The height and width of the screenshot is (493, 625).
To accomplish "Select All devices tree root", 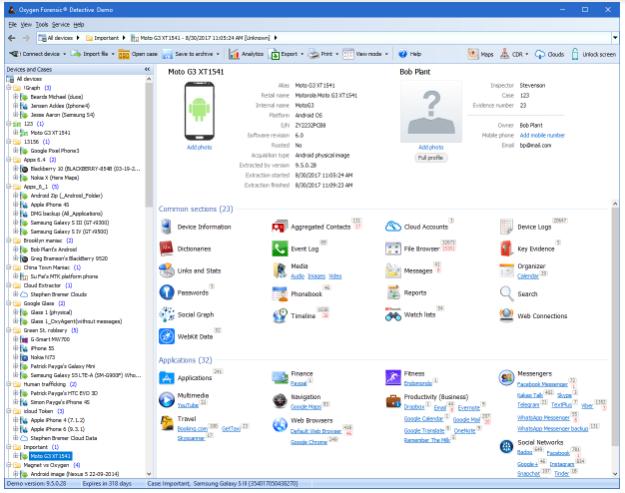I will [29, 79].
